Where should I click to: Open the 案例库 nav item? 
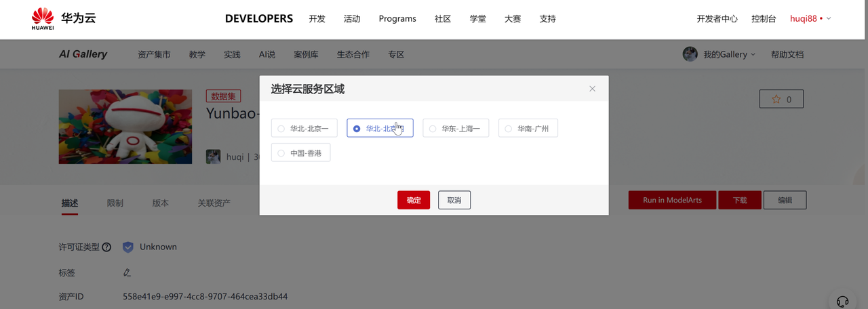(306, 54)
